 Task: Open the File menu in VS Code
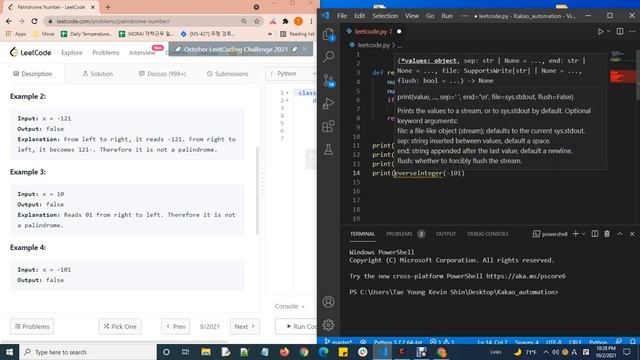[342, 16]
